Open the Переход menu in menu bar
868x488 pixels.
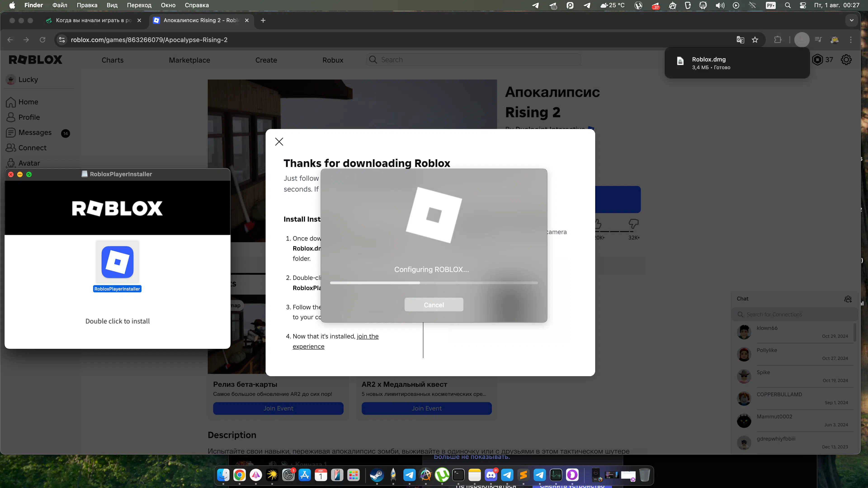[x=139, y=5]
